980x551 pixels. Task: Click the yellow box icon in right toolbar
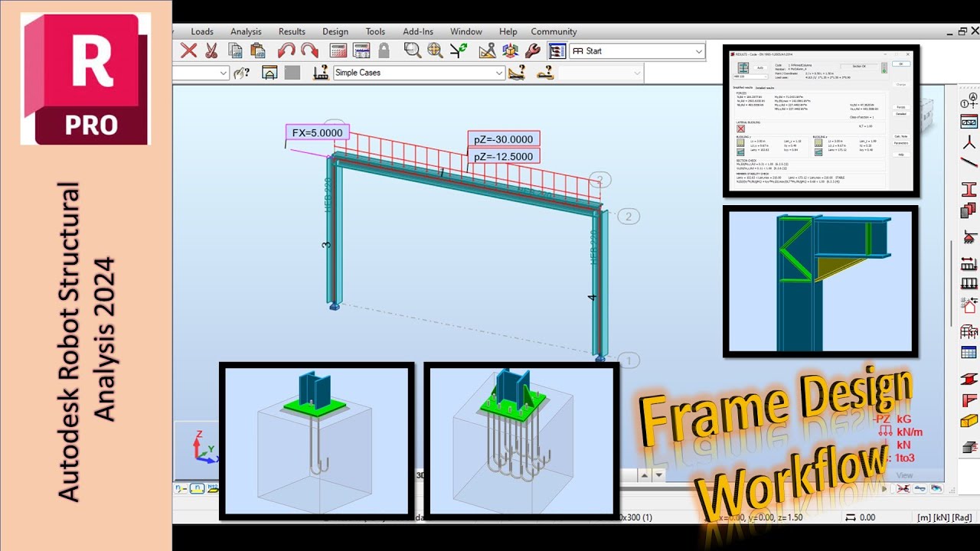coord(969,420)
